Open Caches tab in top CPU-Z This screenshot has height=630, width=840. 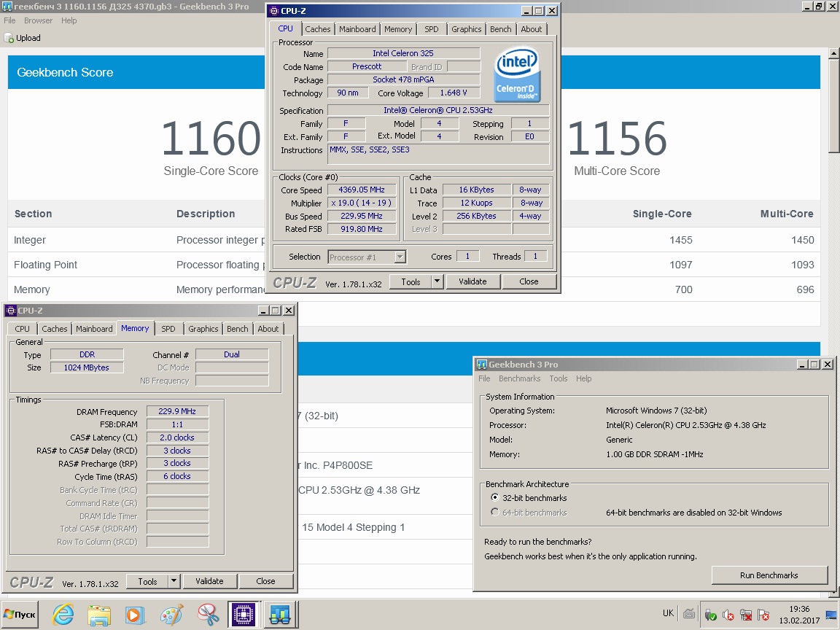point(318,29)
